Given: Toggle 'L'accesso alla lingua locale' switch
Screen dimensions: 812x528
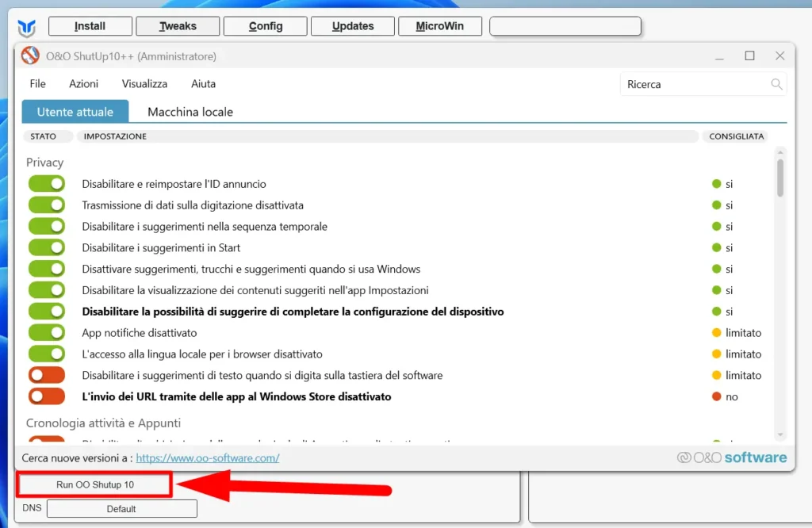Looking at the screenshot, I should [x=47, y=354].
